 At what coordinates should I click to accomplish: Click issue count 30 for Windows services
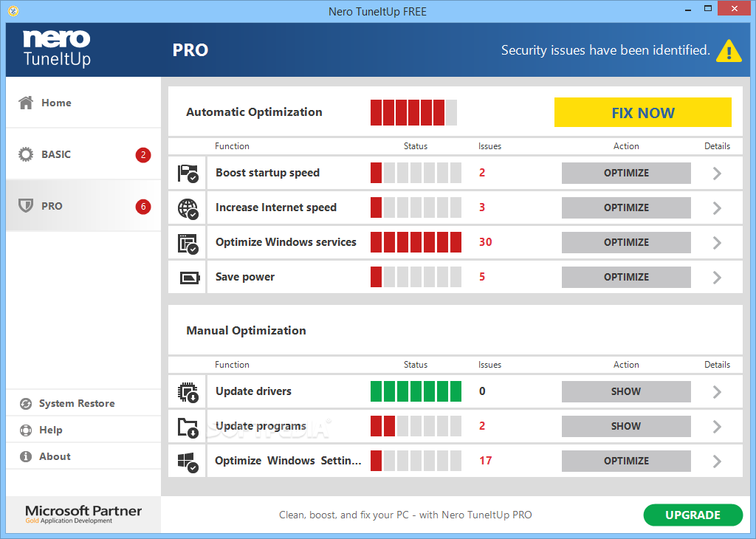tap(486, 242)
